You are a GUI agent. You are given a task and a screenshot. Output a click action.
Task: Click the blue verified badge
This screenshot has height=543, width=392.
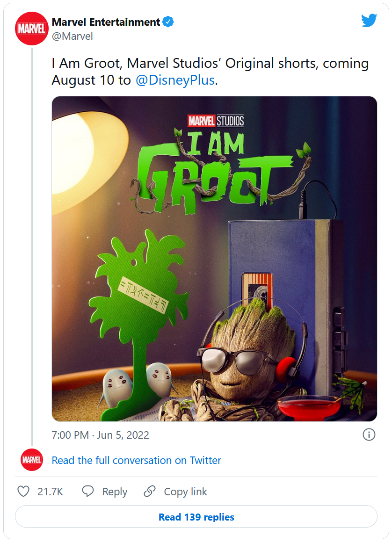coord(168,22)
